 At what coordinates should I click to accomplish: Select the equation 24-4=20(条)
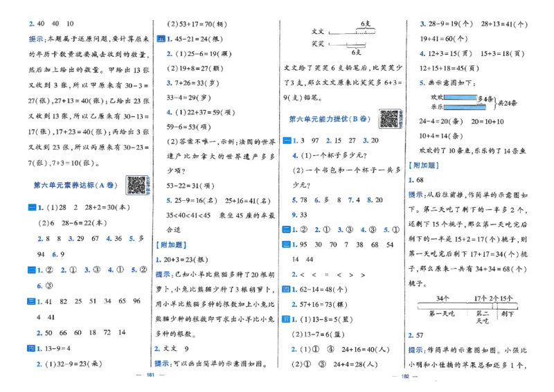(441, 122)
